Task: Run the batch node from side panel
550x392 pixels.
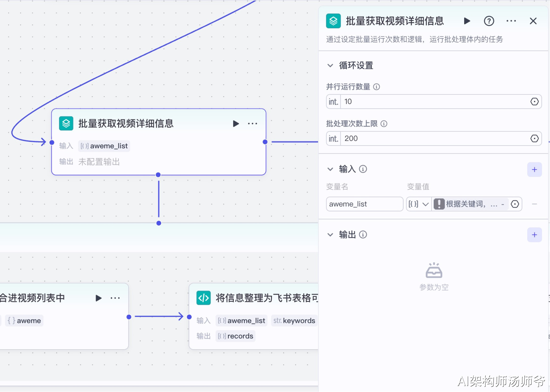Action: 467,21
